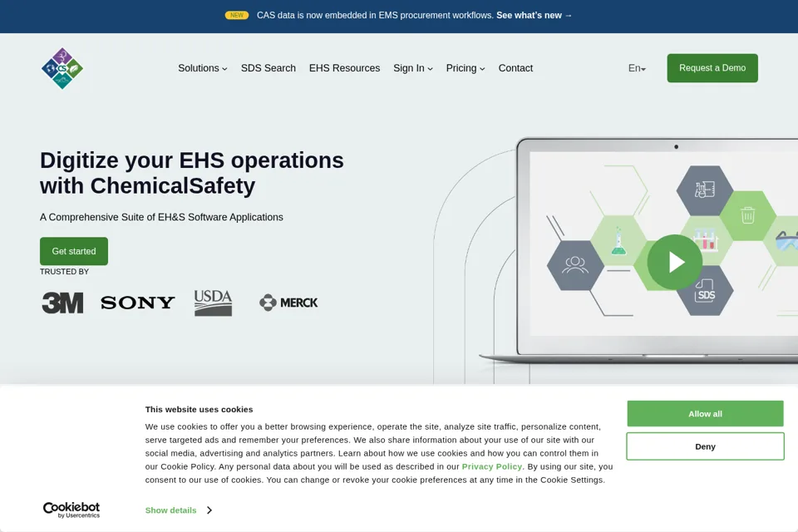This screenshot has height=532, width=798.
Task: Click the ChemicalSafety diamond logo
Action: (x=62, y=69)
